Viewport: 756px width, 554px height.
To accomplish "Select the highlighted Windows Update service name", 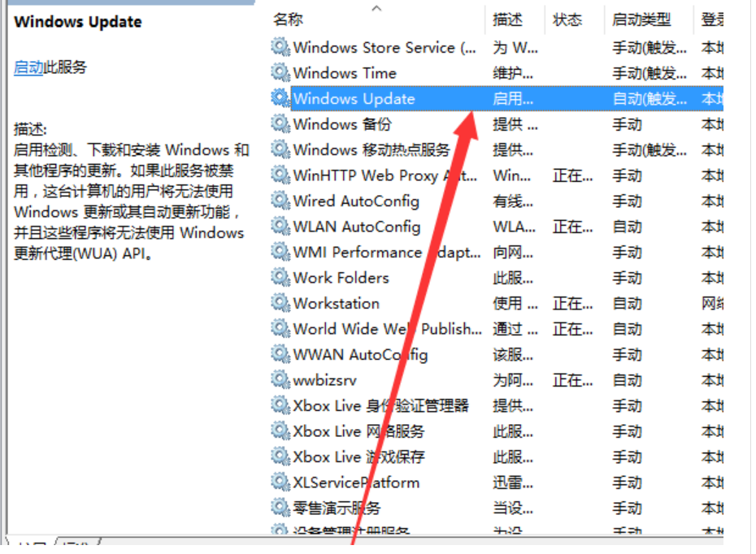I will (x=354, y=99).
